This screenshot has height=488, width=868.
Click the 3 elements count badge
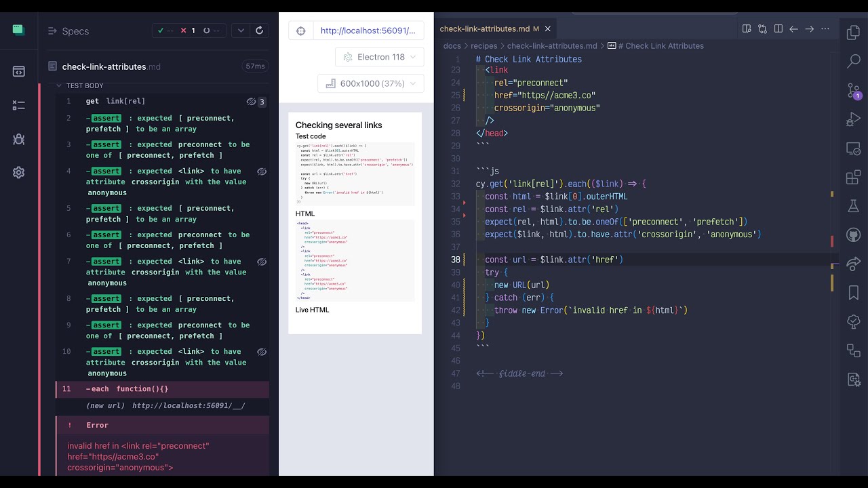[x=262, y=102]
